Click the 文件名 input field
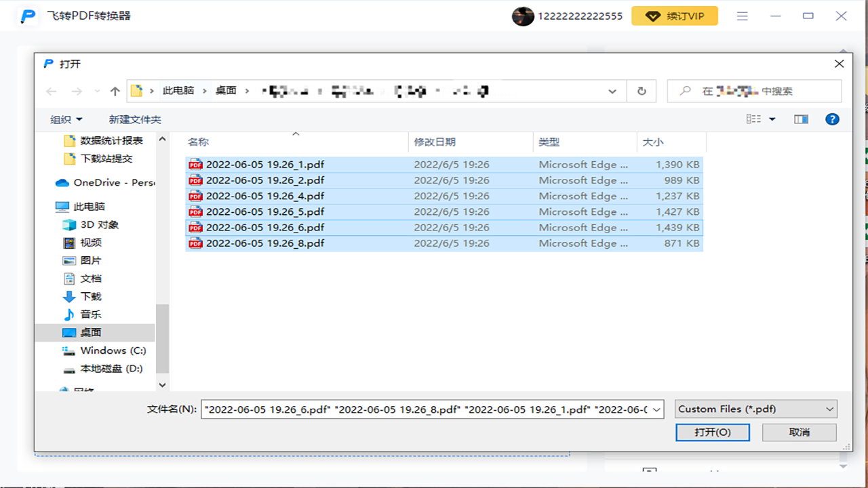The height and width of the screenshot is (488, 868). click(432, 409)
